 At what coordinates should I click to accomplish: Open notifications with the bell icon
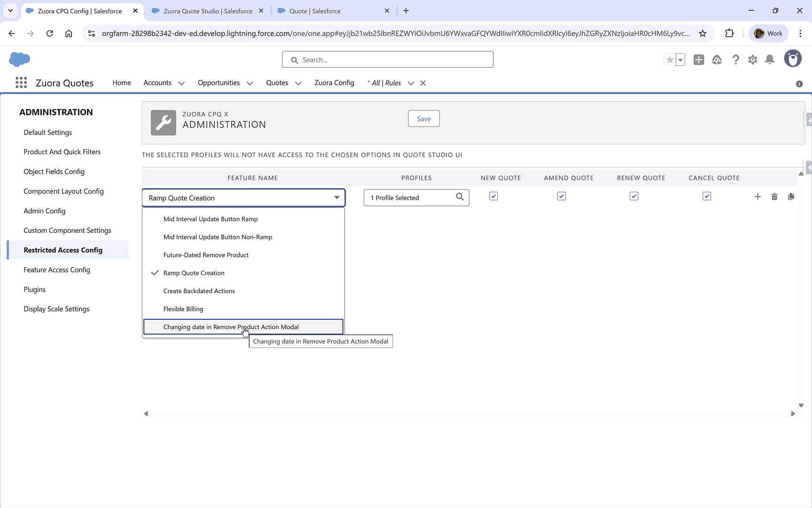point(770,60)
